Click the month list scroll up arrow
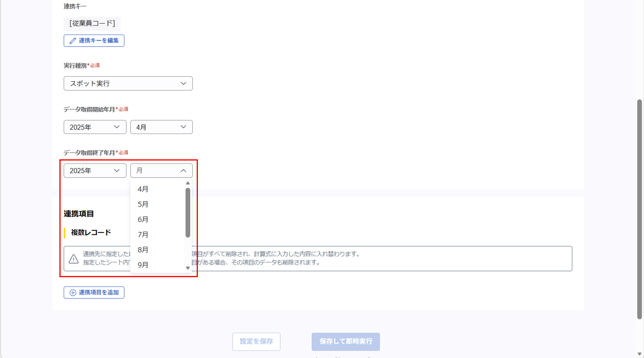This screenshot has width=644, height=358. click(x=188, y=183)
